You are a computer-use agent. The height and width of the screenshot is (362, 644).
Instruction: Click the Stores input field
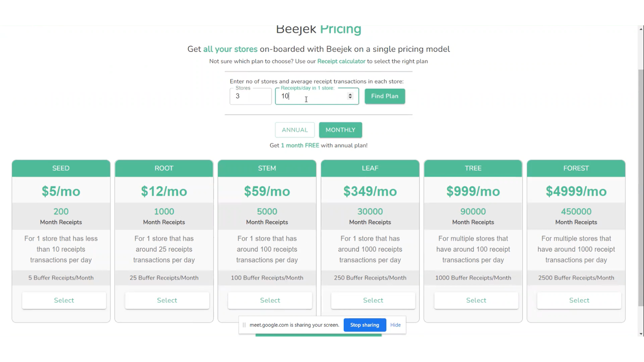[250, 96]
